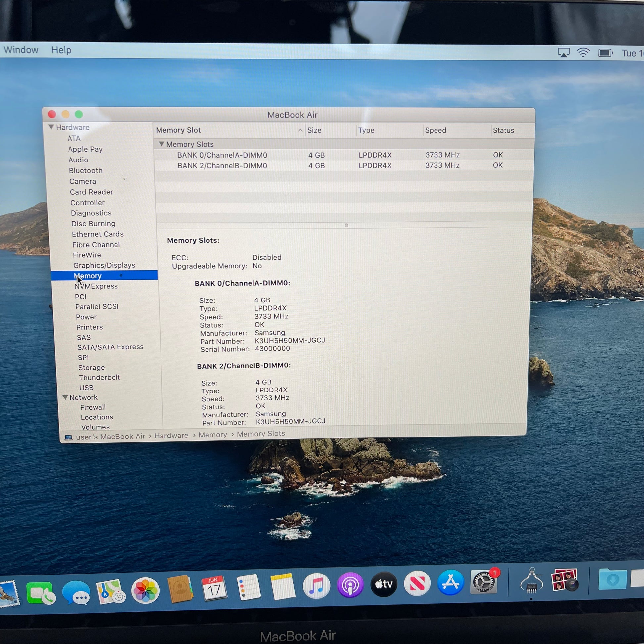Open the Wi-Fi menu bar icon
This screenshot has height=644, width=644.
tap(583, 53)
